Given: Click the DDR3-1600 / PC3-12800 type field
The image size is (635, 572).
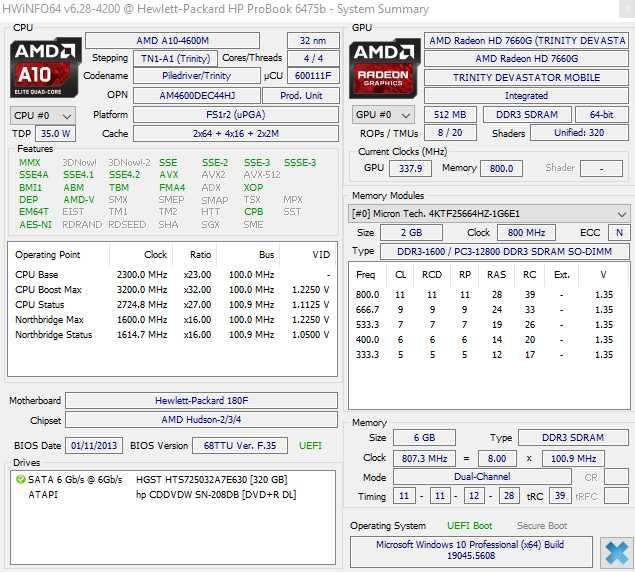Looking at the screenshot, I should click(505, 252).
